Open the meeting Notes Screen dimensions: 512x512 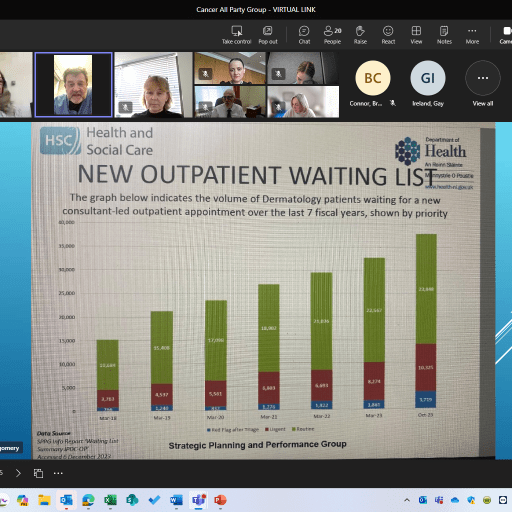coord(444,35)
